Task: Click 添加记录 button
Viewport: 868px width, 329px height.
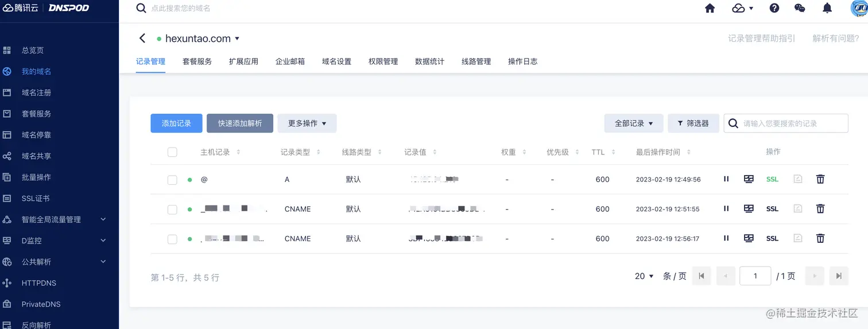Action: pyautogui.click(x=176, y=123)
